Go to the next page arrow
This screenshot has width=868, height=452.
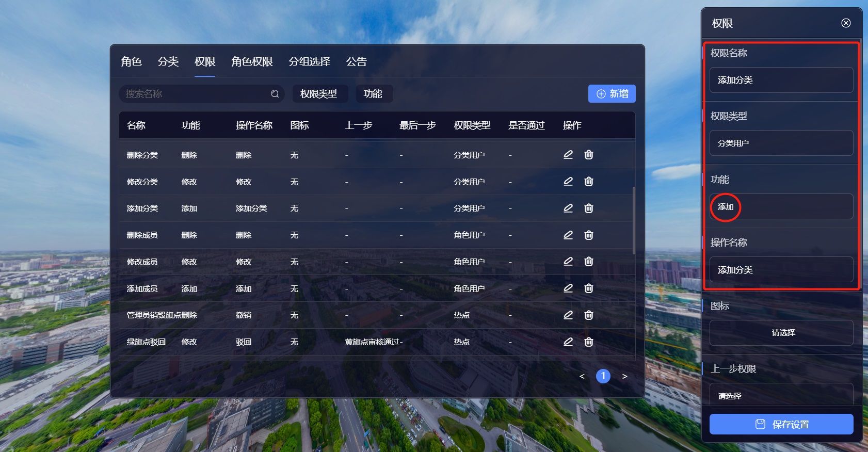coord(624,376)
